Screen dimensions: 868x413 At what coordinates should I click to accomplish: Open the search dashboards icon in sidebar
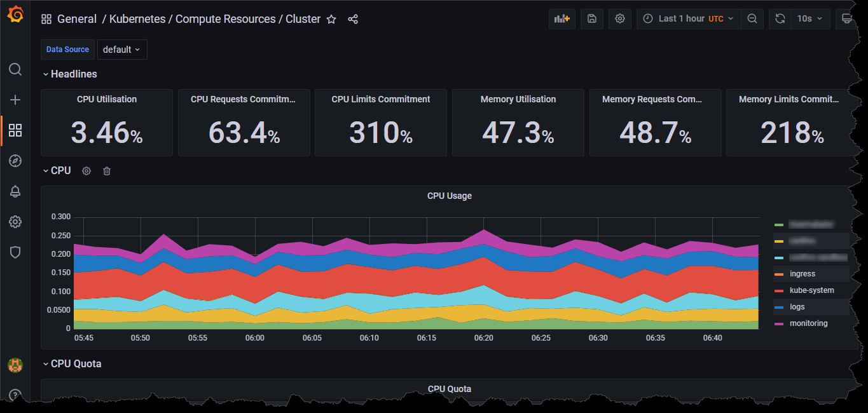(15, 69)
